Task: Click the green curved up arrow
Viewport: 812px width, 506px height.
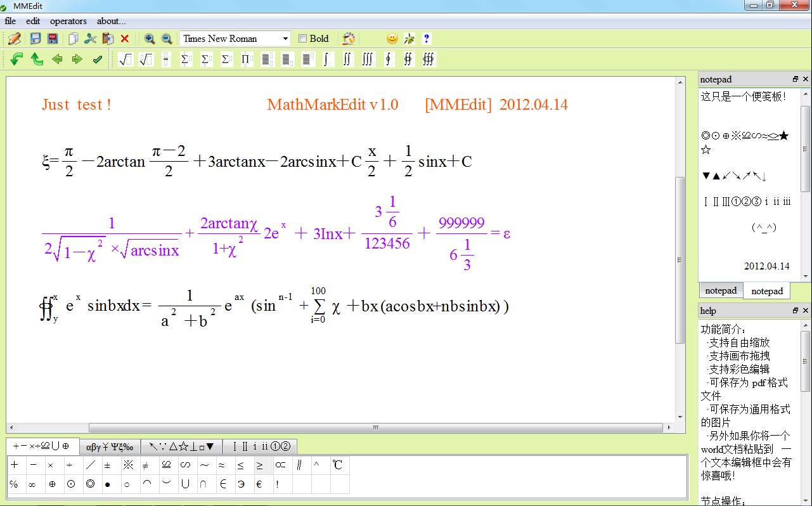Action: coord(37,60)
